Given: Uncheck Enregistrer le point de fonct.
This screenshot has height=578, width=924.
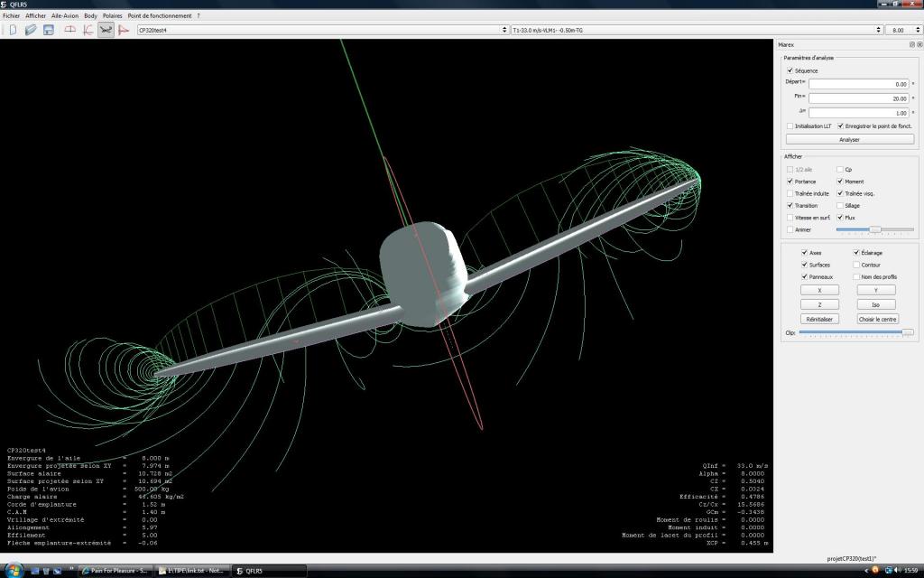Looking at the screenshot, I should [840, 126].
